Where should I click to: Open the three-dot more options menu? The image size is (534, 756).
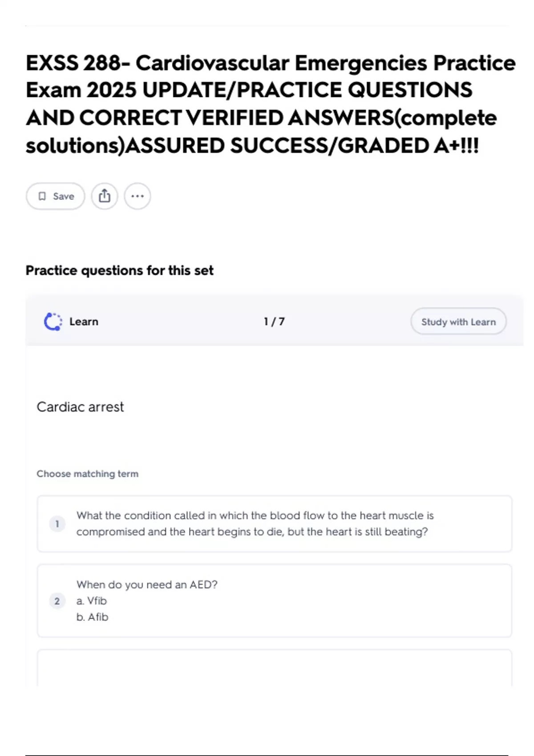click(x=137, y=196)
